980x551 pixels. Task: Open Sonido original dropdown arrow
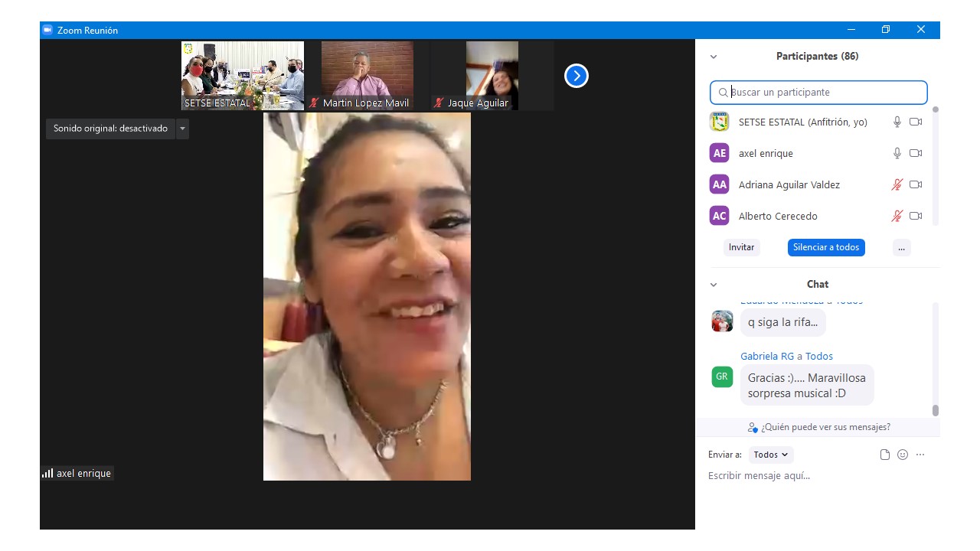pyautogui.click(x=182, y=129)
